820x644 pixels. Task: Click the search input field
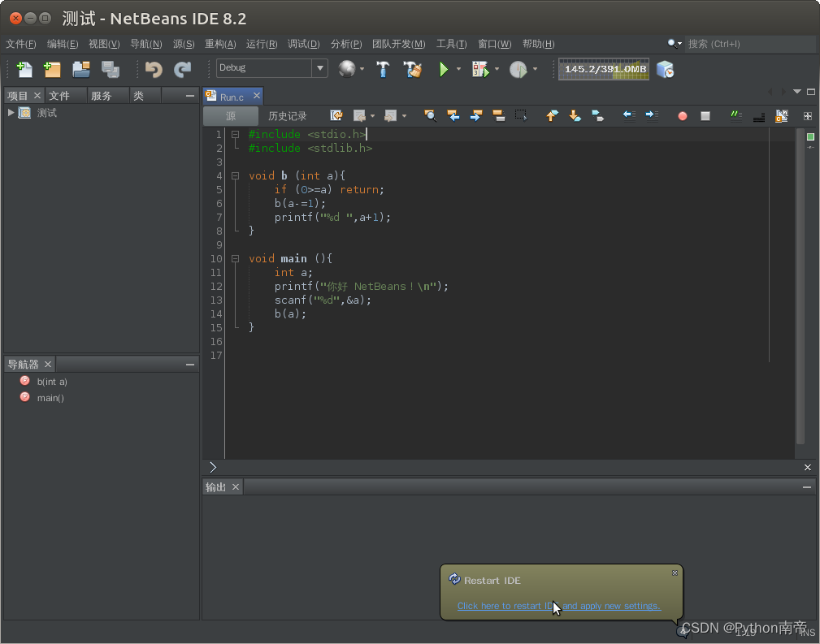748,44
